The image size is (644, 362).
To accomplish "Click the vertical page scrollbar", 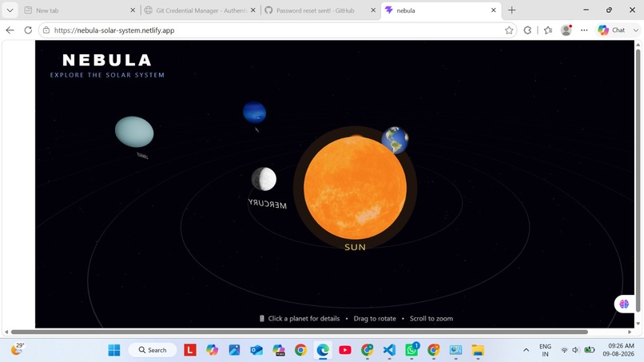I will (638, 181).
